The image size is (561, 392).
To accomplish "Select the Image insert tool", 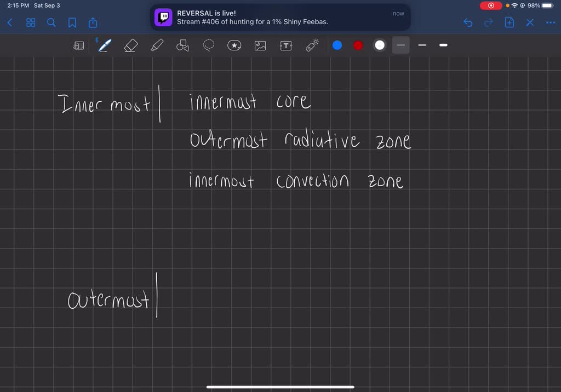I will pos(260,45).
